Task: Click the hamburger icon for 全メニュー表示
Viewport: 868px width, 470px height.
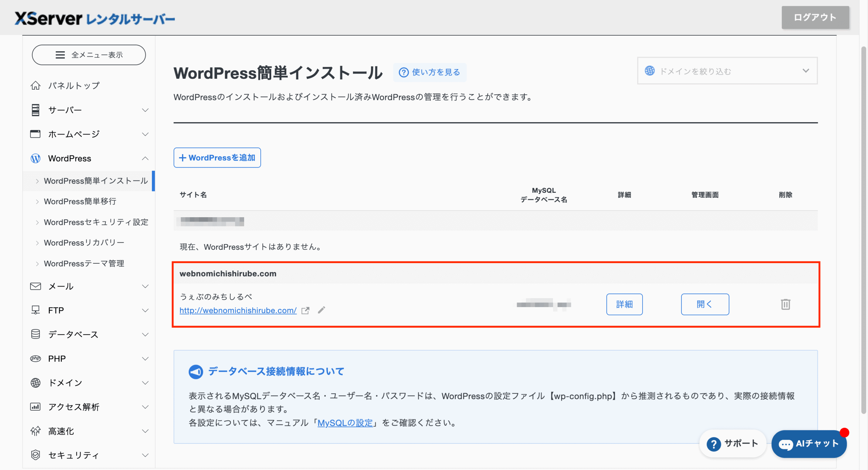Action: (x=60, y=55)
